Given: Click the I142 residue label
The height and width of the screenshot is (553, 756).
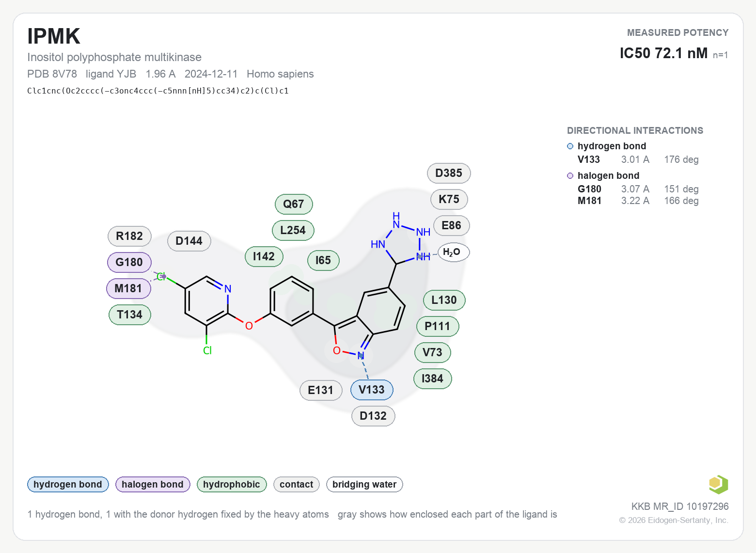Looking at the screenshot, I should pyautogui.click(x=264, y=256).
